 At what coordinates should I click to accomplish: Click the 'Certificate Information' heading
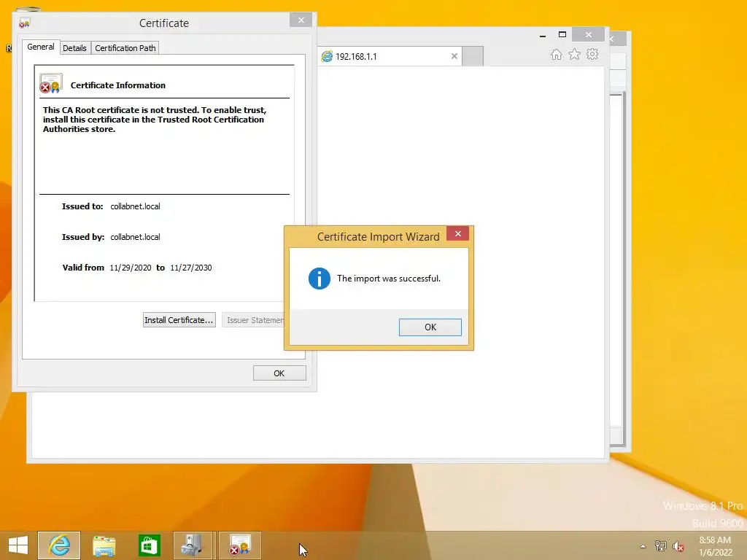[x=118, y=85]
